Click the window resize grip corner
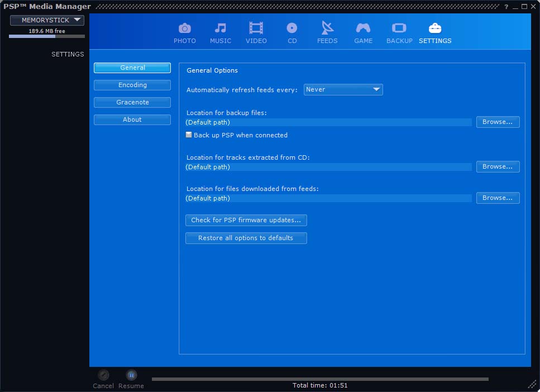Image resolution: width=540 pixels, height=392 pixels. 532,384
